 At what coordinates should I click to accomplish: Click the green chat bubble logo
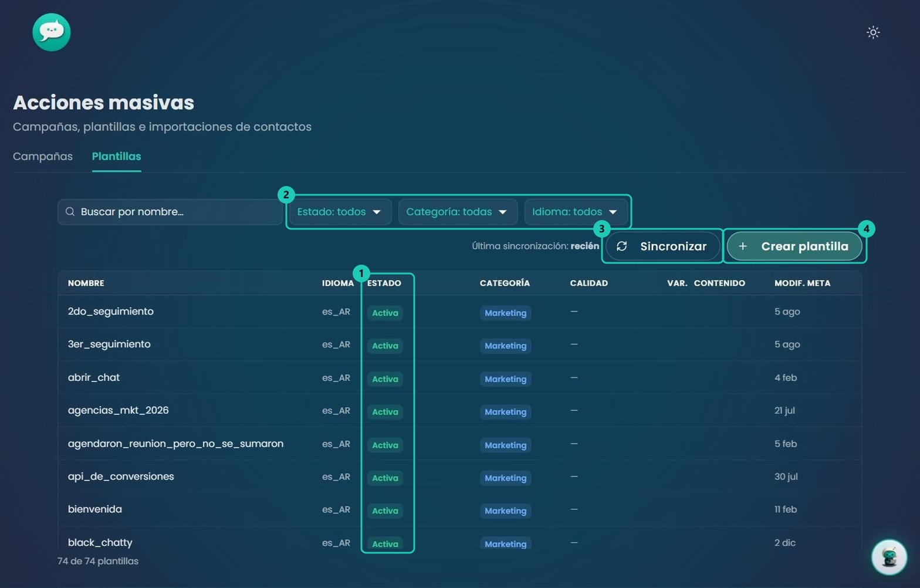52,32
